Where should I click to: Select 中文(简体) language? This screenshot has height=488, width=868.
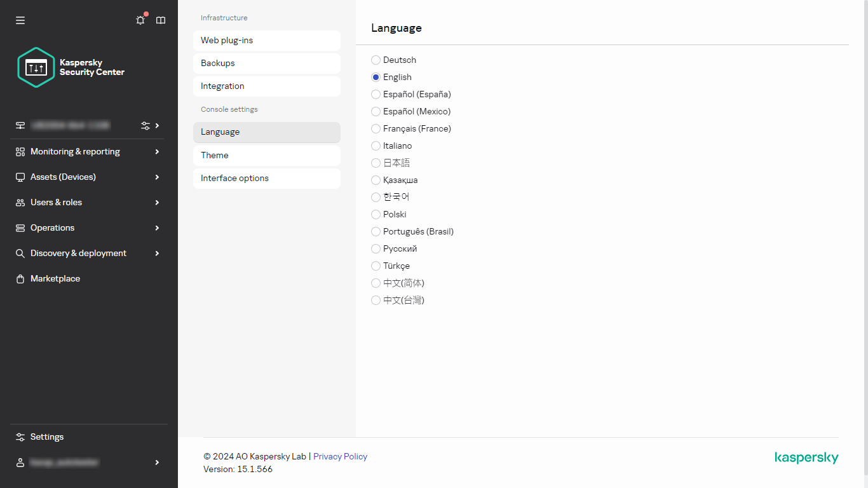coord(376,283)
